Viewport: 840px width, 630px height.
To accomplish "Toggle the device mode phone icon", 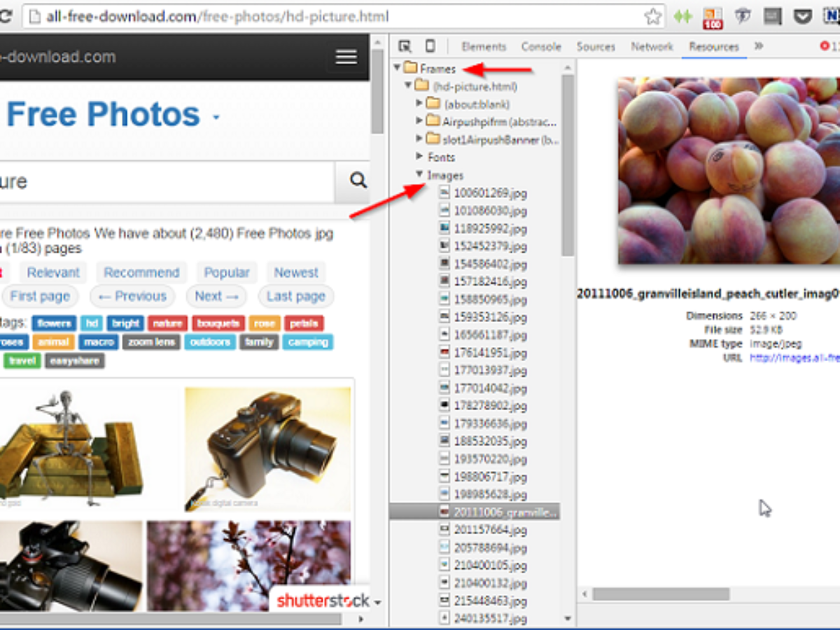I will pos(430,46).
